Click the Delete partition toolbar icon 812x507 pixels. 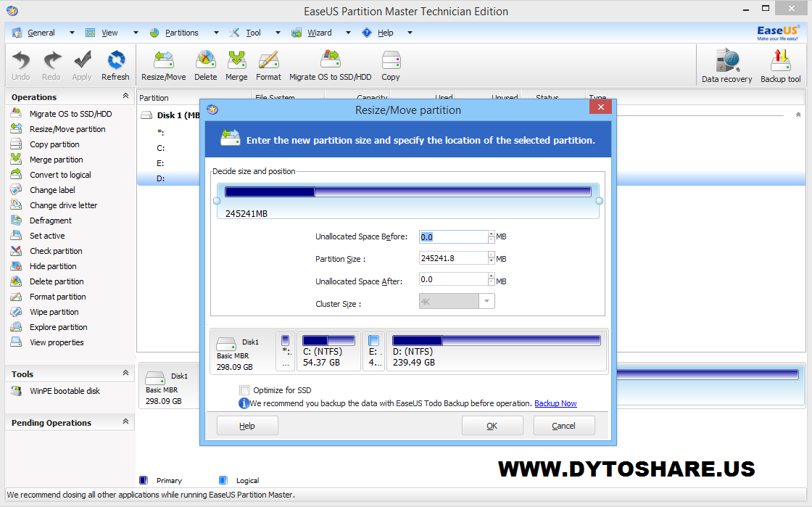206,65
